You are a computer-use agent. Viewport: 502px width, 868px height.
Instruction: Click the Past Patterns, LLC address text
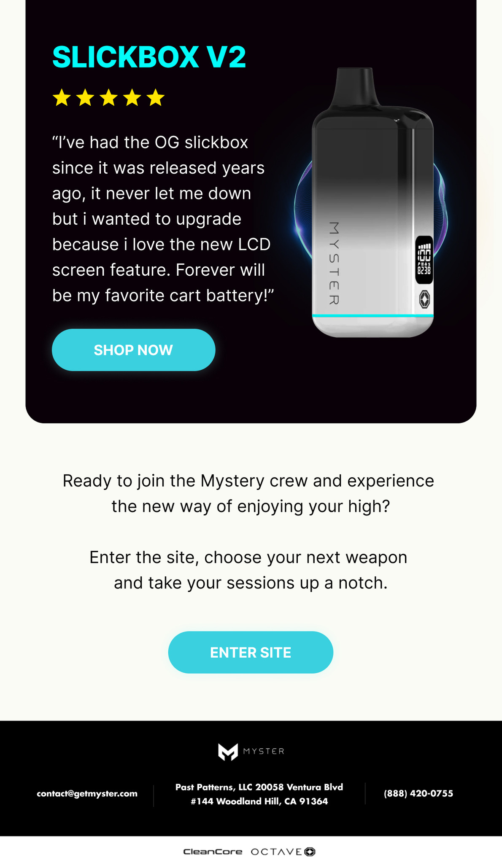(x=259, y=794)
